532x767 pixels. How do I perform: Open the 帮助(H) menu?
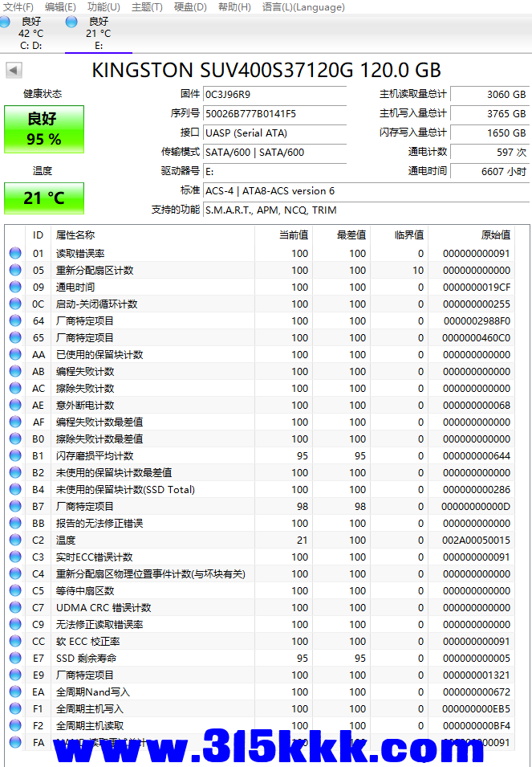(234, 7)
